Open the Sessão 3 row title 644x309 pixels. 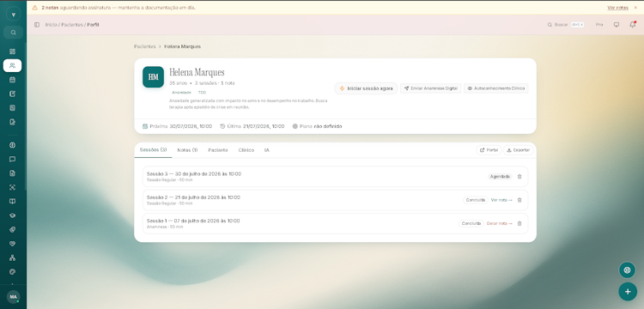194,173
